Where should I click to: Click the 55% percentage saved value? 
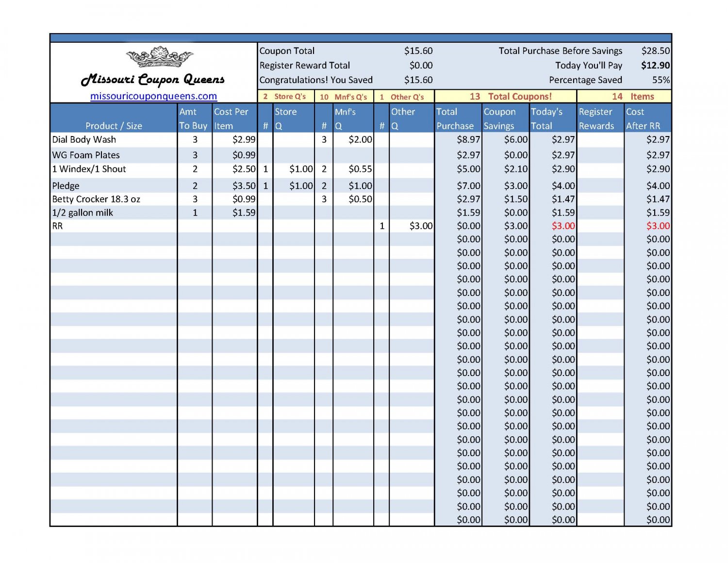(661, 80)
